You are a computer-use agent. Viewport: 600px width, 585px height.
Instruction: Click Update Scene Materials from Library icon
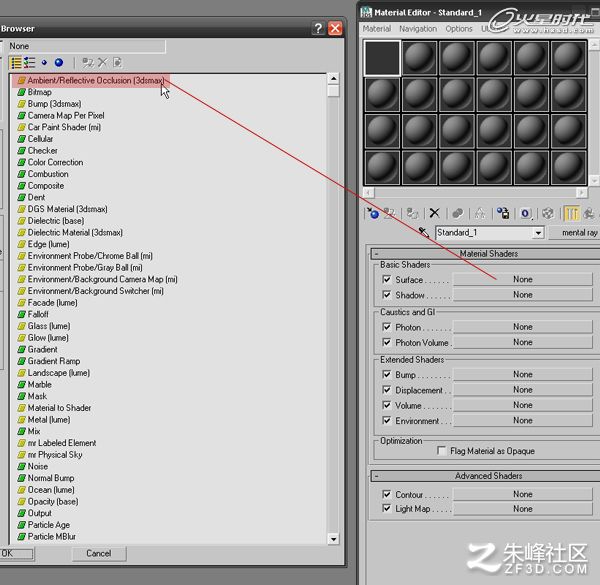88,62
